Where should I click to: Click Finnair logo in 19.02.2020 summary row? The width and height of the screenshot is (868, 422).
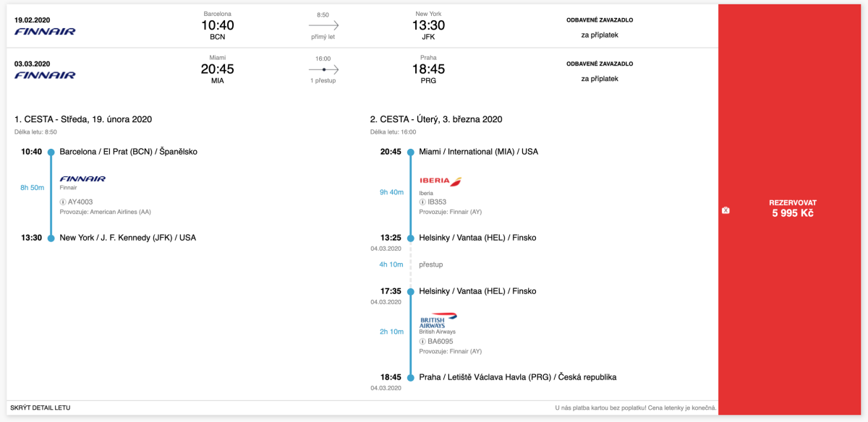point(45,31)
